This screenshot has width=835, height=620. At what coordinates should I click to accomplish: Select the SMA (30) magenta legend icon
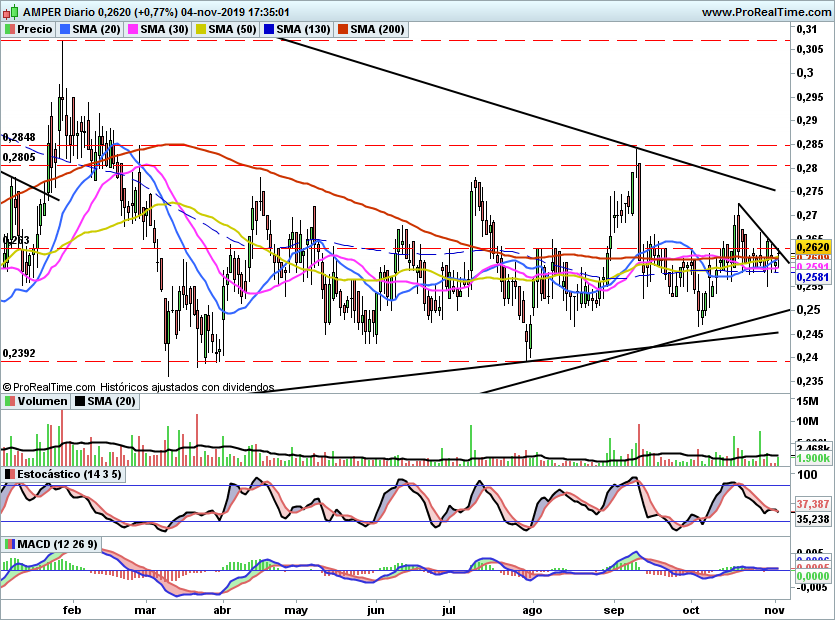point(133,29)
